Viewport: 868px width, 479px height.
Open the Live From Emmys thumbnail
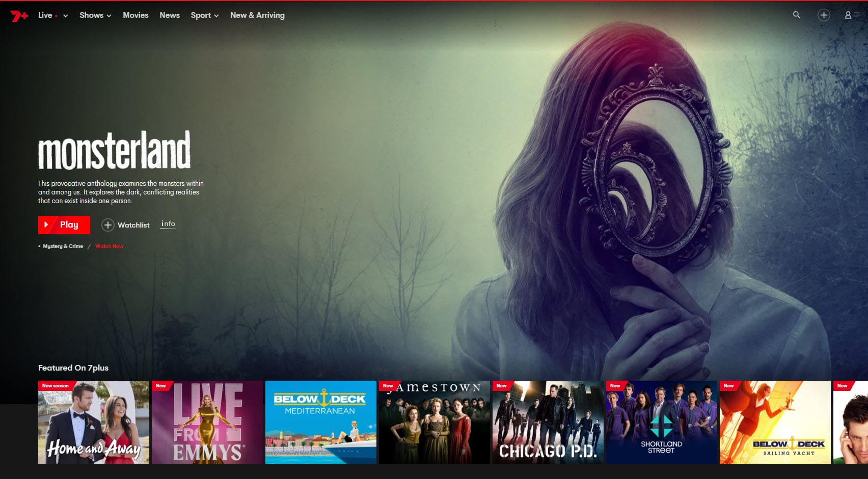tap(207, 422)
